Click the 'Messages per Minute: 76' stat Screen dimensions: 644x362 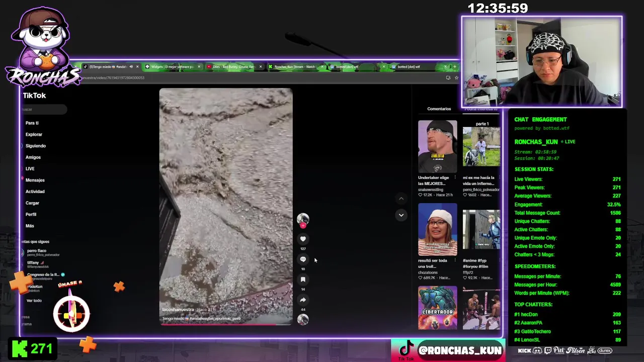pos(567,277)
